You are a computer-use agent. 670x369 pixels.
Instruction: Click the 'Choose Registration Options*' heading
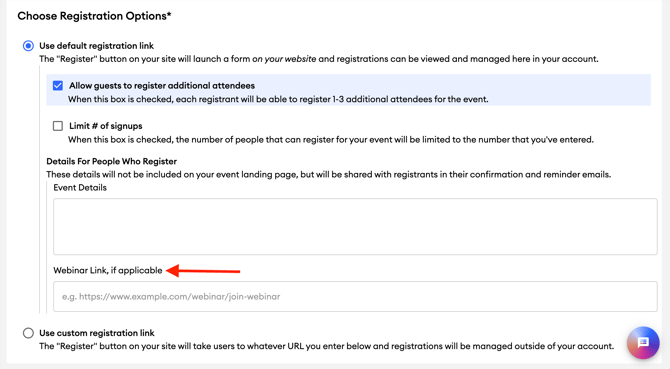tap(94, 16)
